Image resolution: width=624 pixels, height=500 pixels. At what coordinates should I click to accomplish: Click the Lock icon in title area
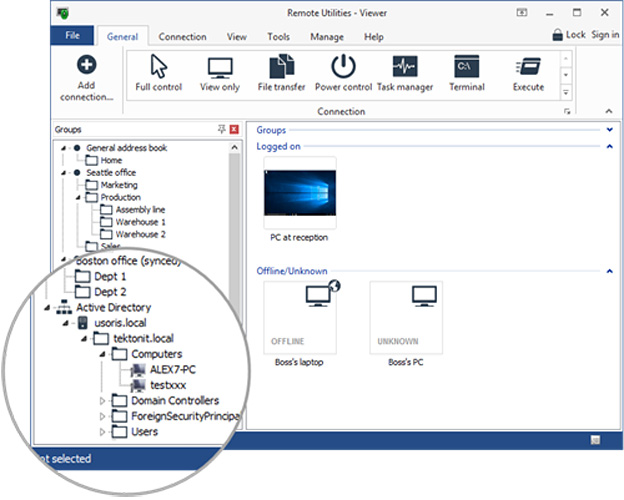point(558,35)
